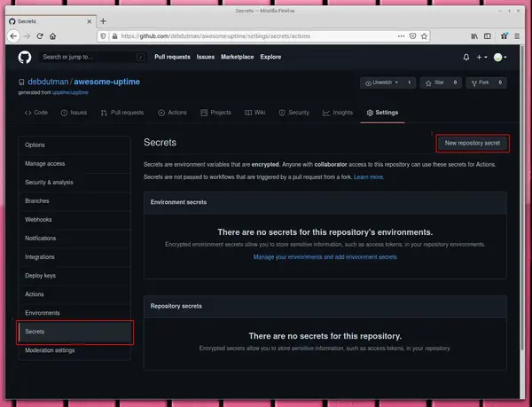Click the Firefox back arrow
This screenshot has height=407, width=532.
click(13, 36)
